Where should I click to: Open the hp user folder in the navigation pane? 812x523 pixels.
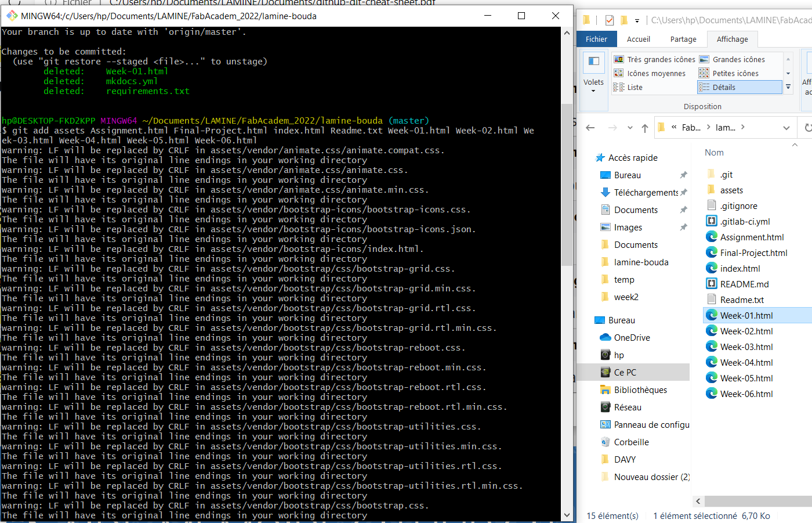coord(619,355)
